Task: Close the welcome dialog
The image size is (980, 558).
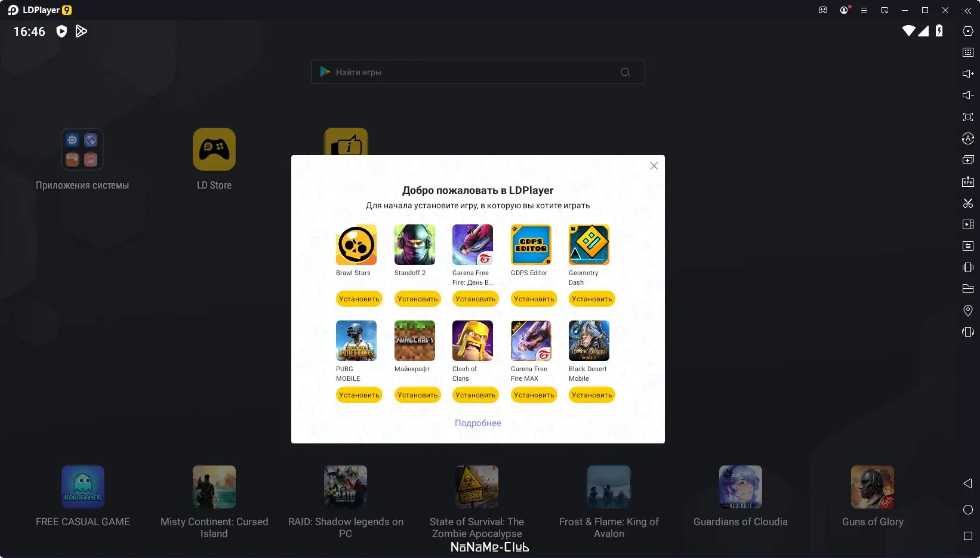Action: [x=654, y=166]
